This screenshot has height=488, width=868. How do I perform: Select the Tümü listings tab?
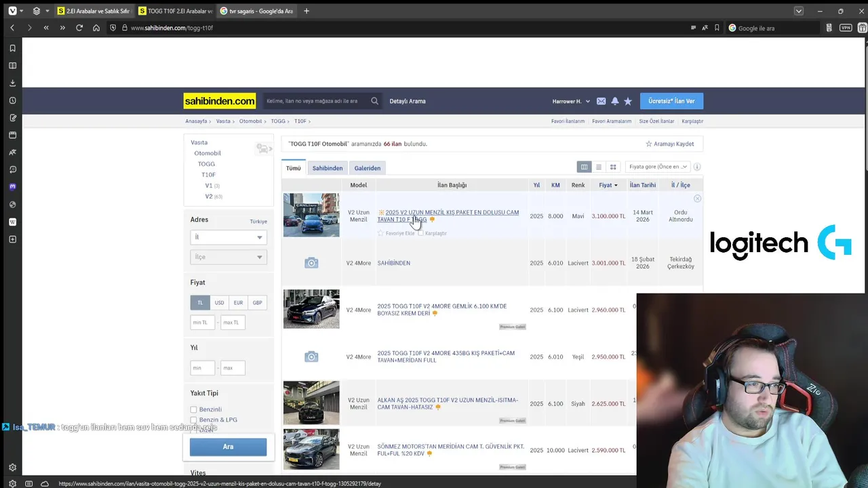(x=293, y=168)
